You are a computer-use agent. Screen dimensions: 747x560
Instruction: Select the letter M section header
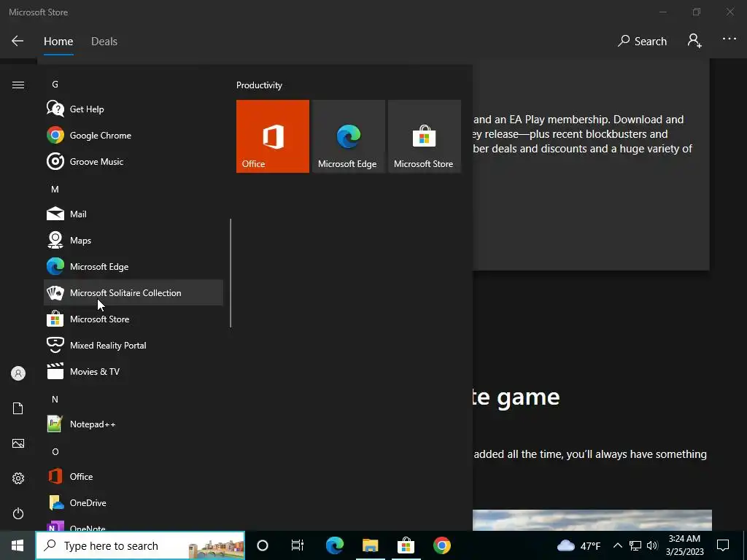55,189
